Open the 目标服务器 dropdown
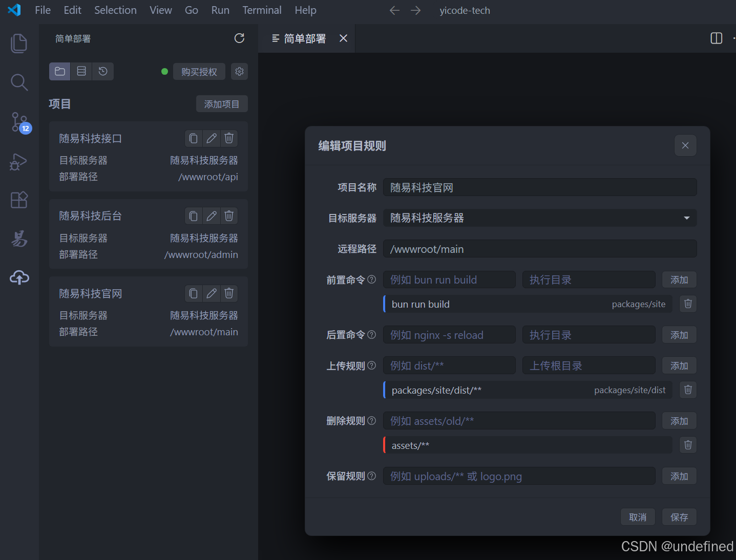Image resolution: width=736 pixels, height=560 pixels. coord(540,218)
